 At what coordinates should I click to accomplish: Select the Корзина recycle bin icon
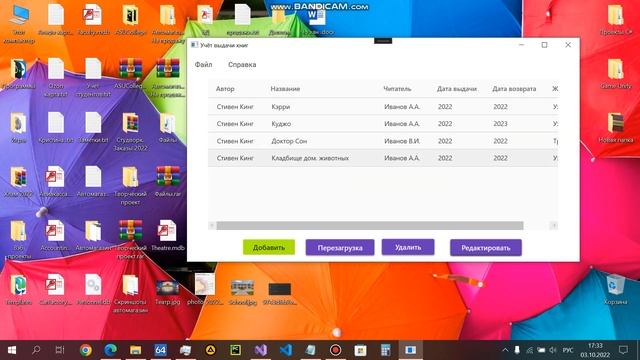click(615, 289)
